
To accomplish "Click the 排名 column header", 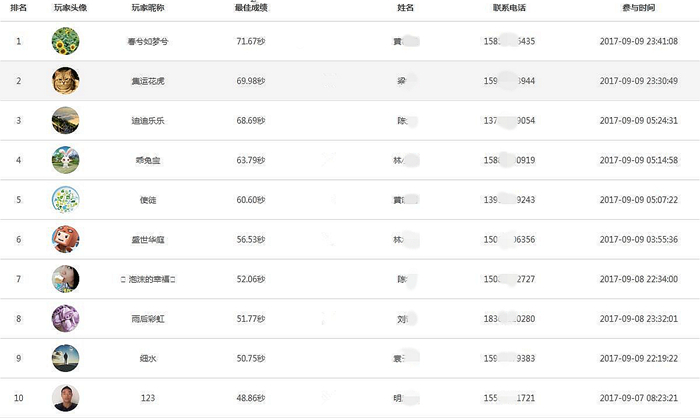I will [x=18, y=8].
